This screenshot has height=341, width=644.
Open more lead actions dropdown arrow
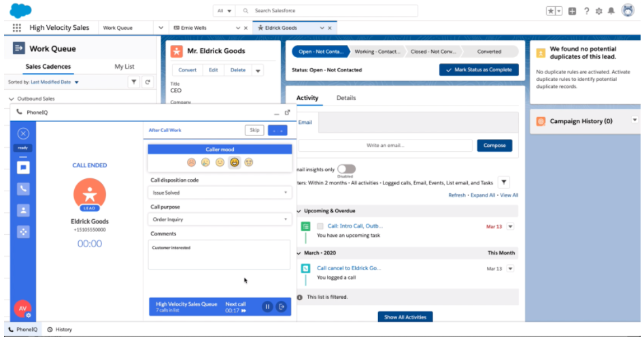point(258,71)
